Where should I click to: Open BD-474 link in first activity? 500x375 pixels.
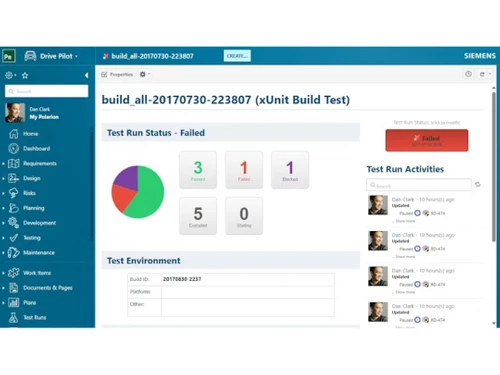(x=438, y=213)
